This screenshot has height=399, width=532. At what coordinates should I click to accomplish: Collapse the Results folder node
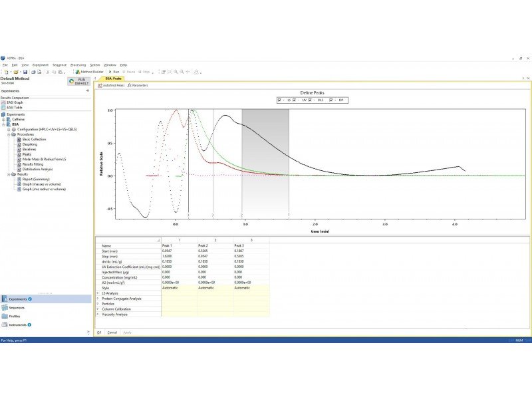tap(9, 174)
